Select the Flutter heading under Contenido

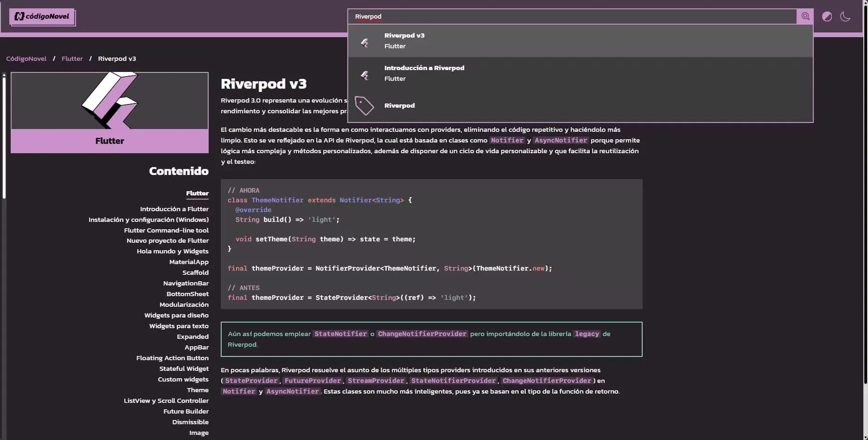click(197, 193)
